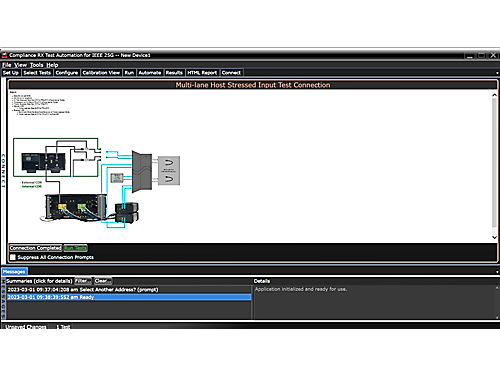The width and height of the screenshot is (500, 375).
Task: Open the Help menu
Action: [52, 65]
